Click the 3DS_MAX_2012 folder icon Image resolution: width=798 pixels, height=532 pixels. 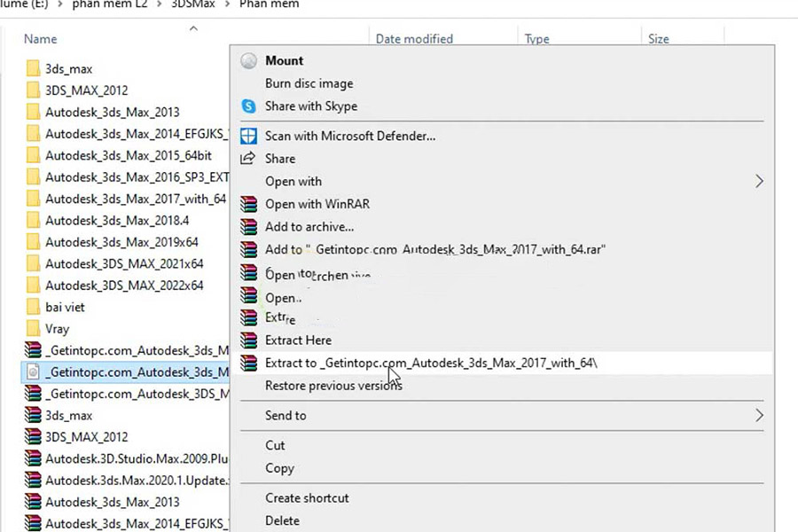click(x=33, y=90)
